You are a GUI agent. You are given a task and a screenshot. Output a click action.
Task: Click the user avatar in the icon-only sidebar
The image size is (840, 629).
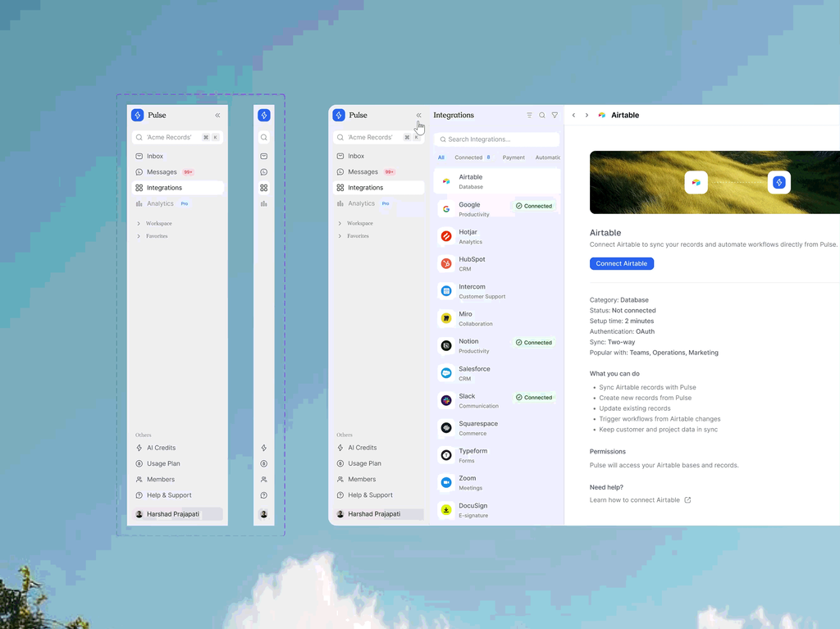point(263,514)
